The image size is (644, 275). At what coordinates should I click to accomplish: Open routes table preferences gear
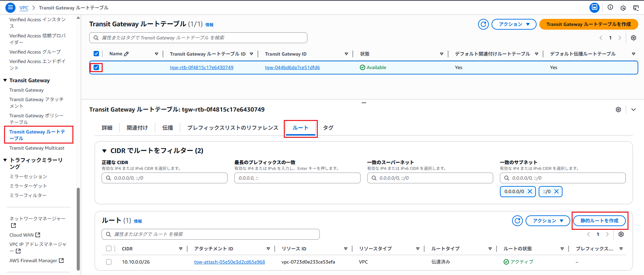point(621,234)
